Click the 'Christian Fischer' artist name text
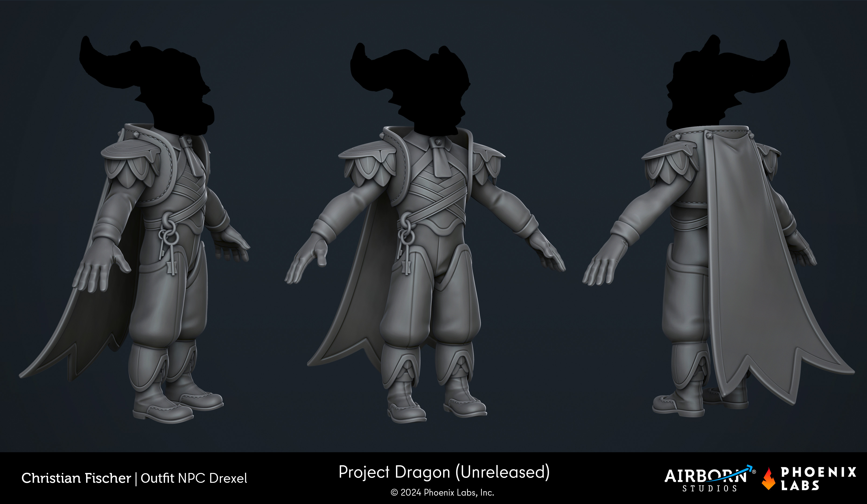 [76, 478]
